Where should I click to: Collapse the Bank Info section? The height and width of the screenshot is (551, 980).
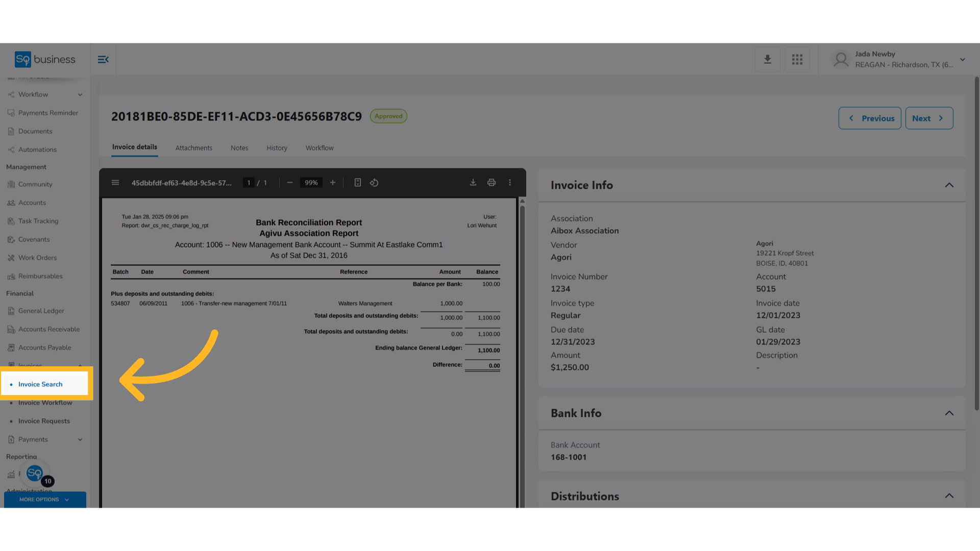pyautogui.click(x=949, y=413)
